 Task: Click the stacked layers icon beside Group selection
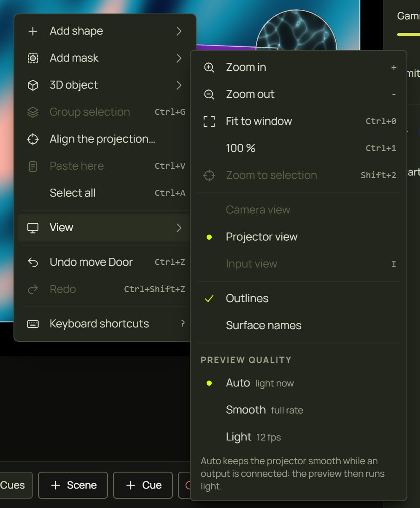pos(33,112)
